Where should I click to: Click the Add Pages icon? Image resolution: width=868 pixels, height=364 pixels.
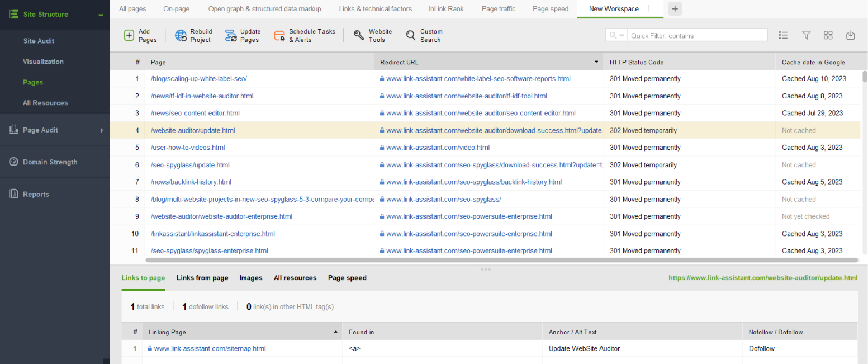tap(129, 35)
